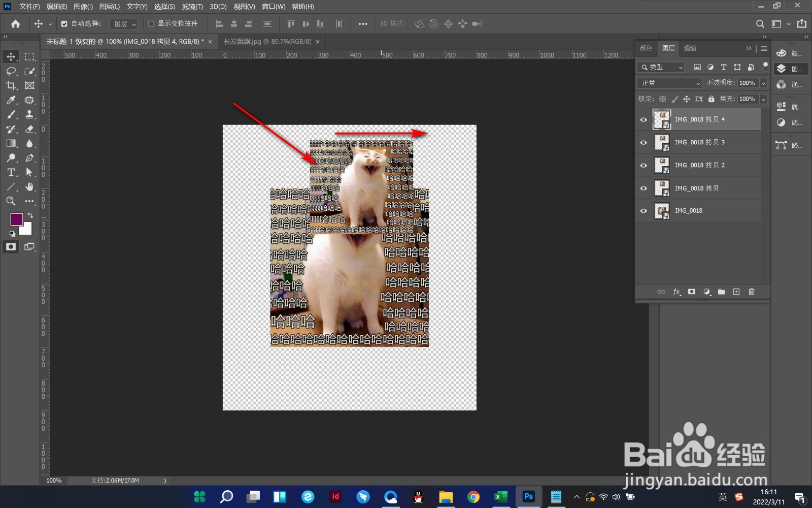The width and height of the screenshot is (812, 508).
Task: Hide the IMG_0018 拷贝 4 layer
Action: coord(644,119)
